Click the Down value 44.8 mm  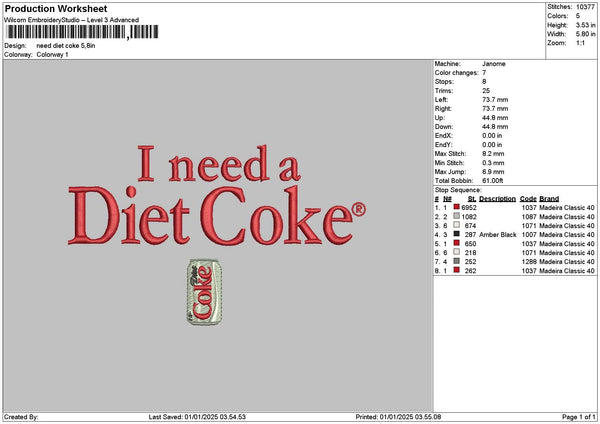pyautogui.click(x=495, y=127)
